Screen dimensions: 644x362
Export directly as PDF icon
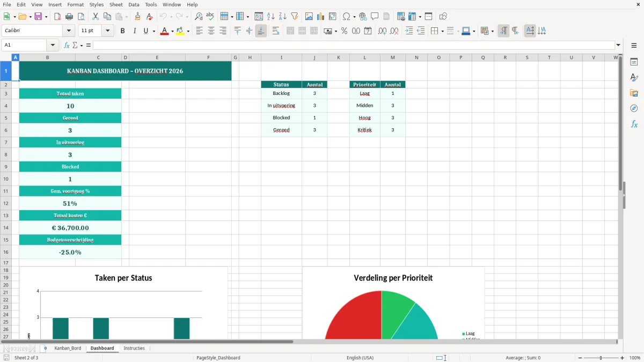[57, 17]
